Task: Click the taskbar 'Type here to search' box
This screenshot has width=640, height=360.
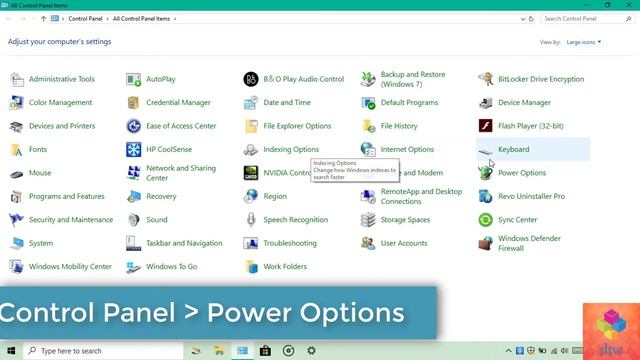Action: click(x=103, y=351)
